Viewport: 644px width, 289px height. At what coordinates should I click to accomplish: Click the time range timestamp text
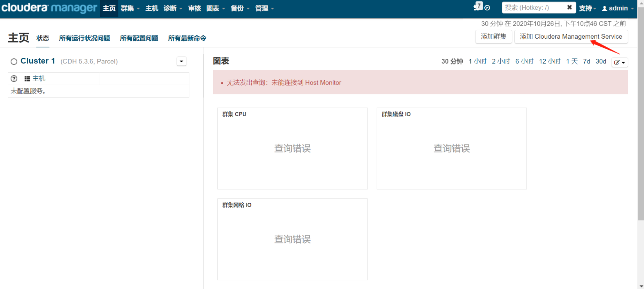pyautogui.click(x=554, y=24)
